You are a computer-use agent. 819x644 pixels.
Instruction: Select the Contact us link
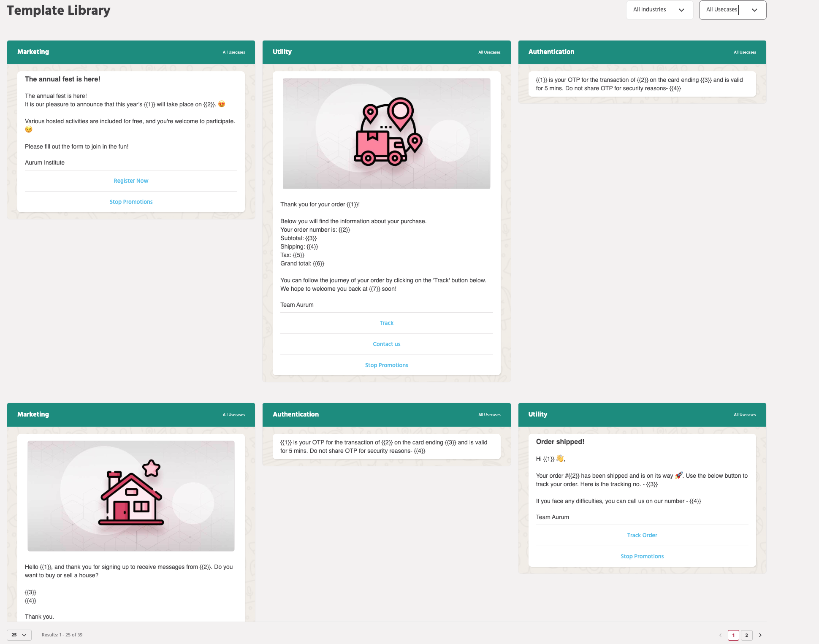[x=386, y=344]
